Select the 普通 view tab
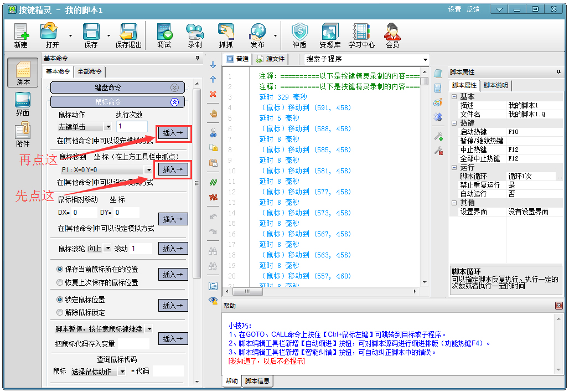Screen dimensions: 569x392 coord(237,59)
